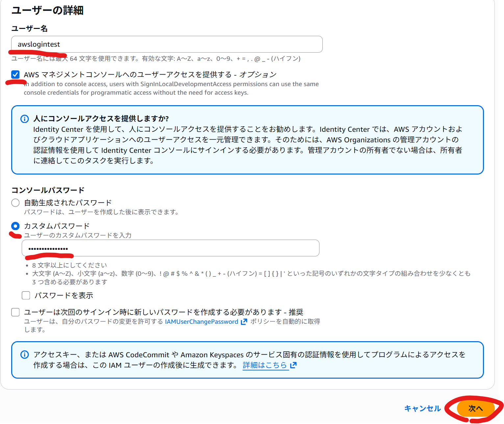This screenshot has width=504, height=424.
Task: Click the external link icon after IAMUserChangePassword
Action: point(244,322)
